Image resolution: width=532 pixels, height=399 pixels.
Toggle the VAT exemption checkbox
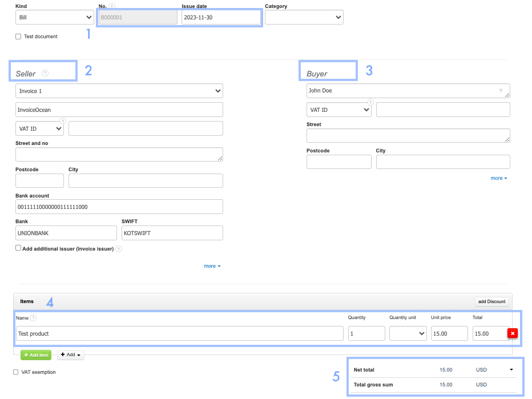16,372
